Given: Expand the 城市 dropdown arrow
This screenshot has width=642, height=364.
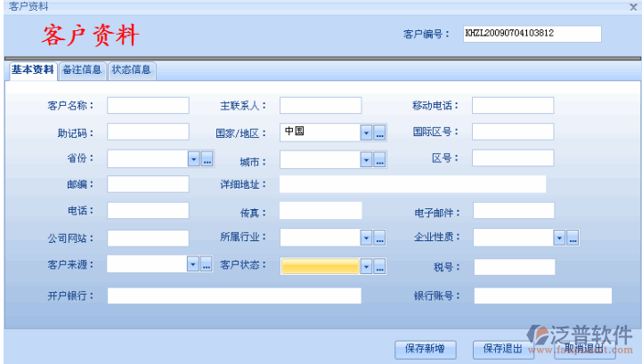Looking at the screenshot, I should 366,159.
